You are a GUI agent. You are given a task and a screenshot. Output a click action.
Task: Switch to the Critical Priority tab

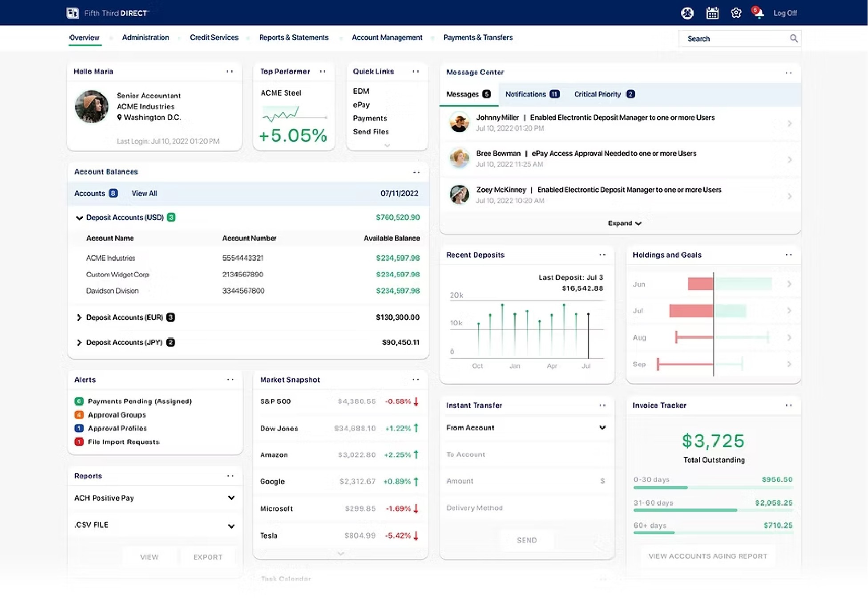(x=604, y=94)
